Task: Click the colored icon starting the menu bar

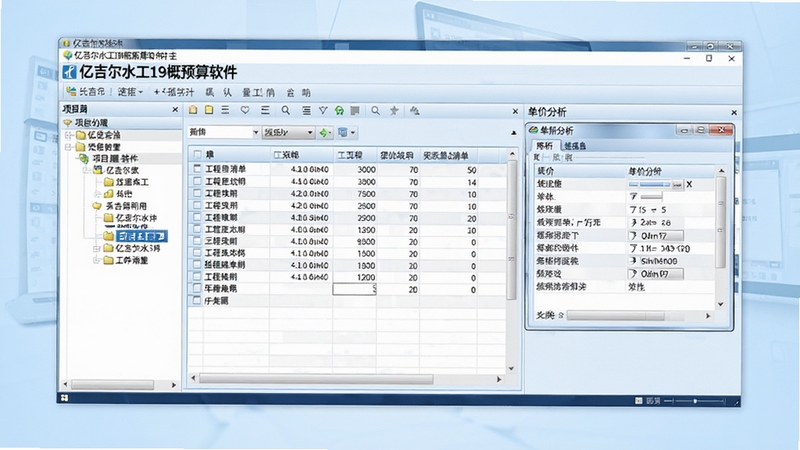Action: tap(71, 92)
